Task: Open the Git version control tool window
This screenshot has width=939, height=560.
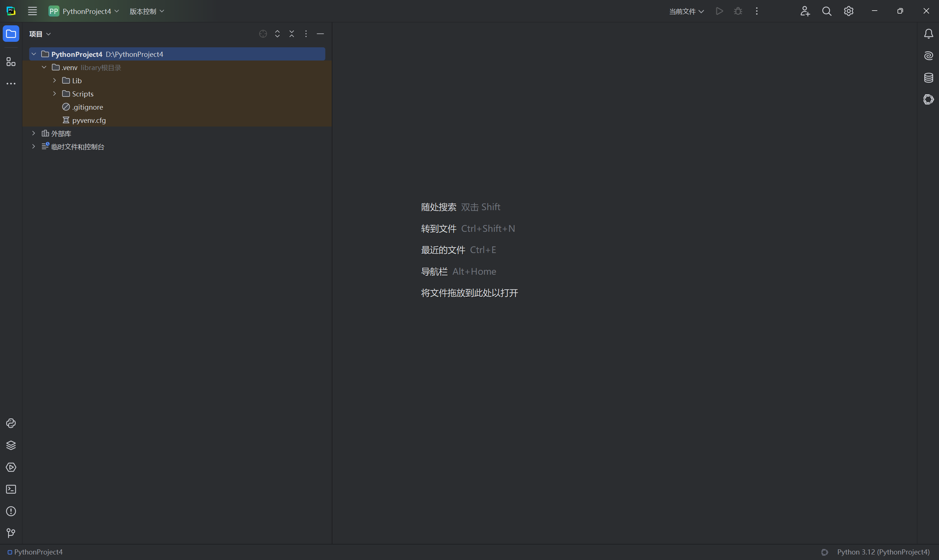Action: (x=11, y=533)
